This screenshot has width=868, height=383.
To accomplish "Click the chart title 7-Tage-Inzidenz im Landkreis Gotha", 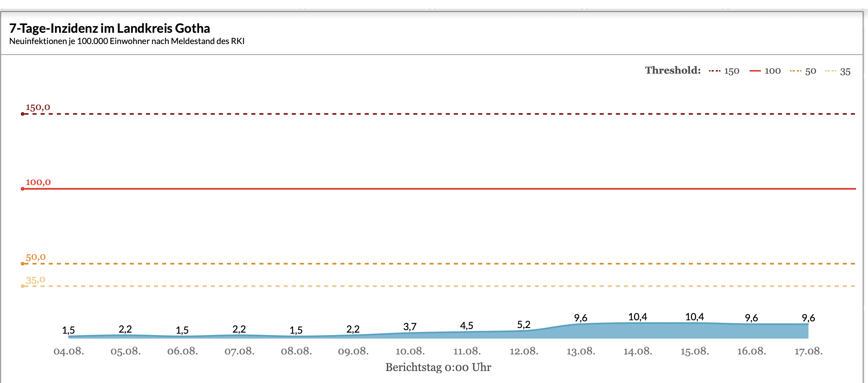I will pyautogui.click(x=110, y=28).
